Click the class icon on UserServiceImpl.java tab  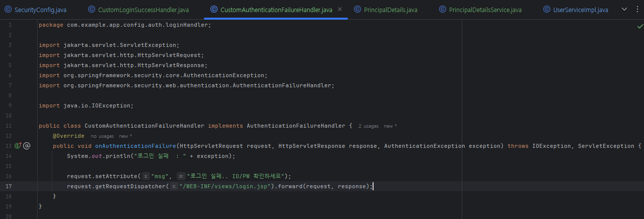[547, 10]
